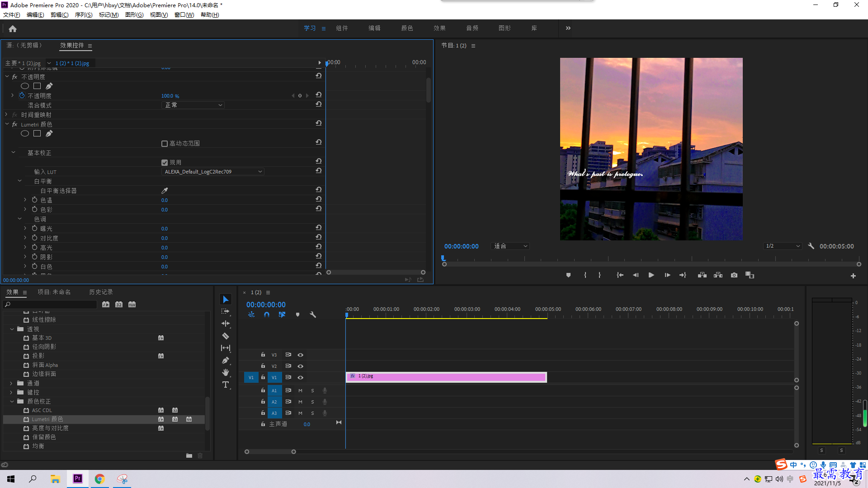Uncheck the 现用 checkbox
The image size is (868, 488).
(x=165, y=163)
